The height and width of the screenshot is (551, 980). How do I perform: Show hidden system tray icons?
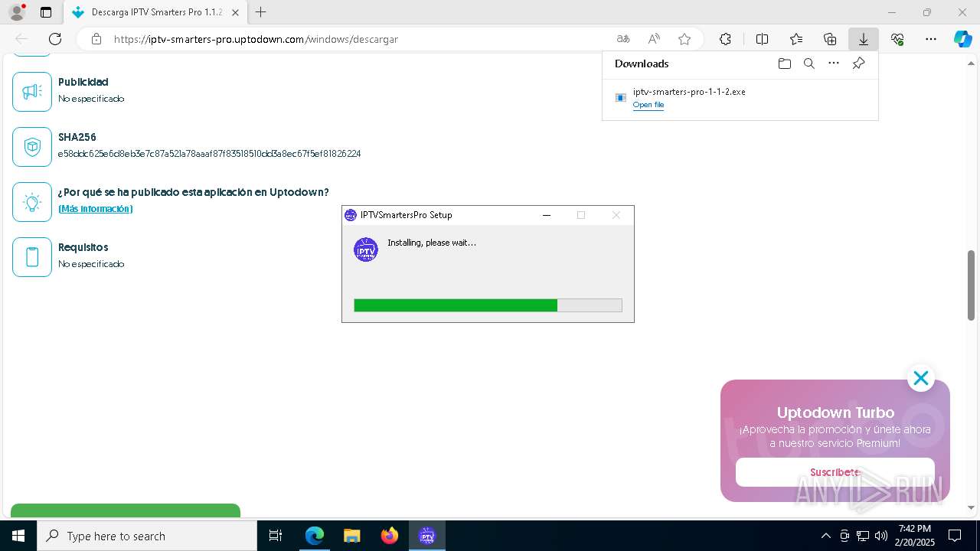pyautogui.click(x=825, y=536)
